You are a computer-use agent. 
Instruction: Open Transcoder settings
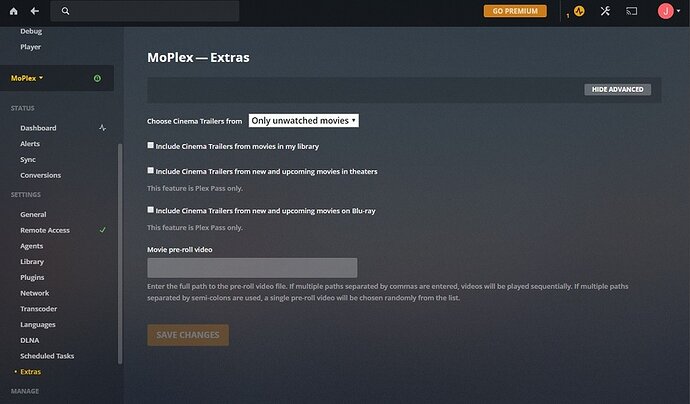pyautogui.click(x=39, y=309)
